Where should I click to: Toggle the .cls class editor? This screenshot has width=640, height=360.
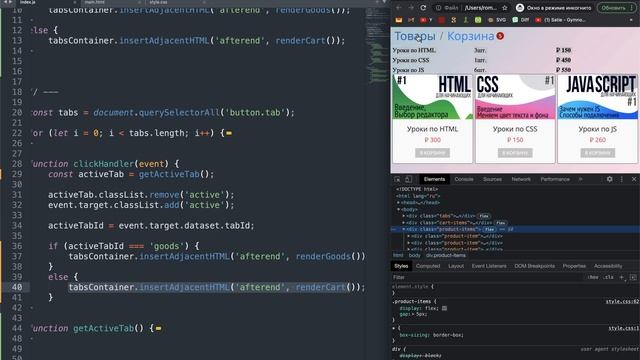609,278
